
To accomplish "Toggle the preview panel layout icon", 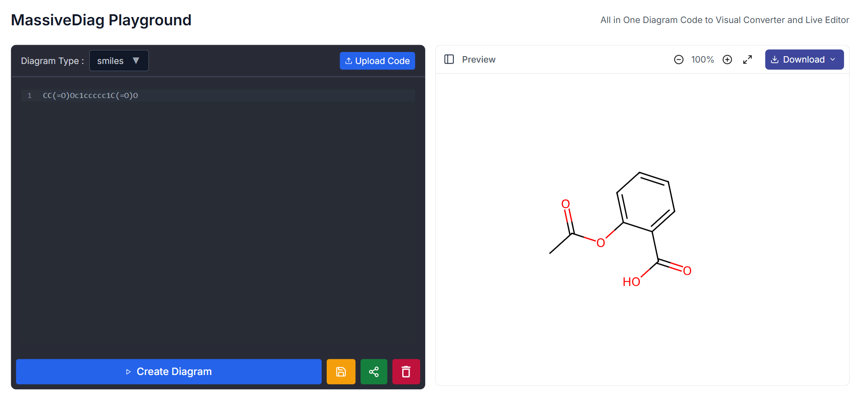I will [x=449, y=59].
